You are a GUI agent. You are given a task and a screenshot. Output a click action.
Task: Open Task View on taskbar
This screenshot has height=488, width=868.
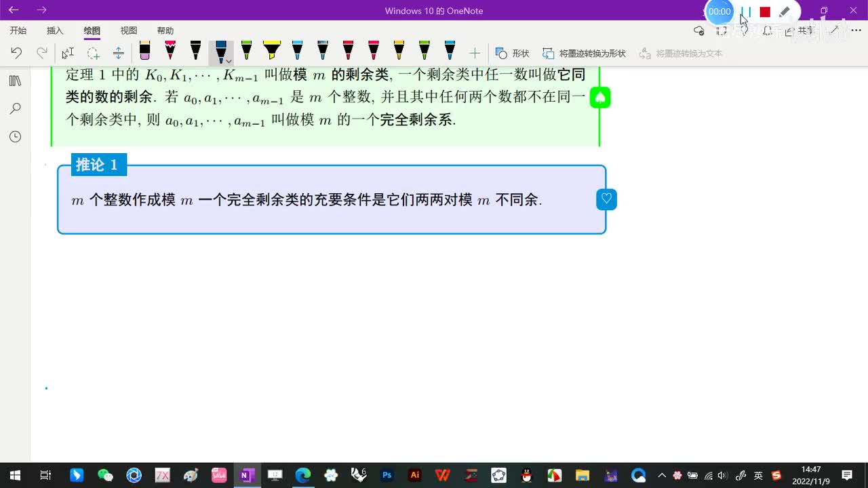click(45, 475)
